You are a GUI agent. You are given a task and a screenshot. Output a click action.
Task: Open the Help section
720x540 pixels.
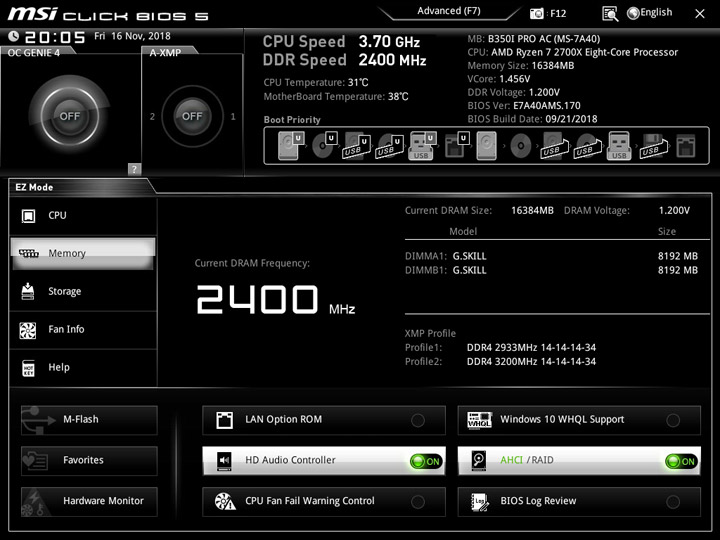click(x=83, y=367)
